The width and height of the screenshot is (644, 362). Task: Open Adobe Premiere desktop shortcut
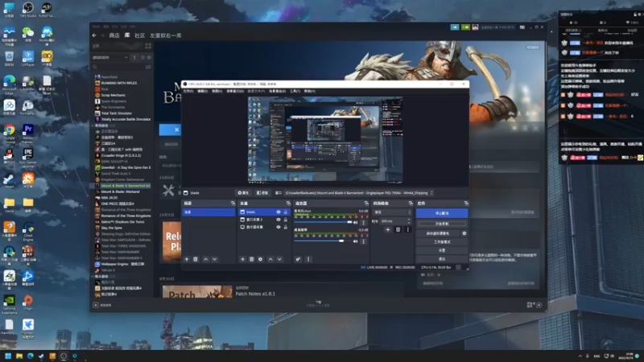click(28, 132)
